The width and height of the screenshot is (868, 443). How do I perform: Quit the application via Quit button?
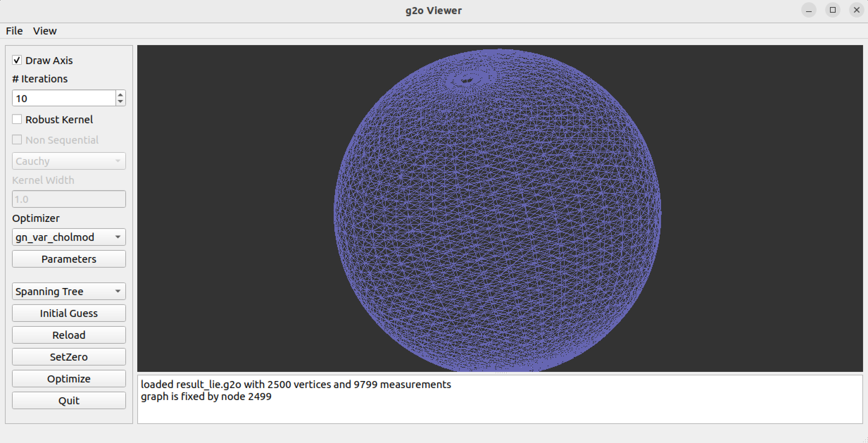point(69,400)
